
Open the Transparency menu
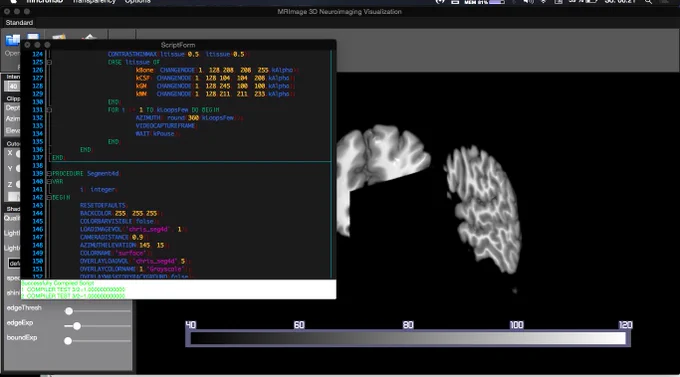(94, 2)
